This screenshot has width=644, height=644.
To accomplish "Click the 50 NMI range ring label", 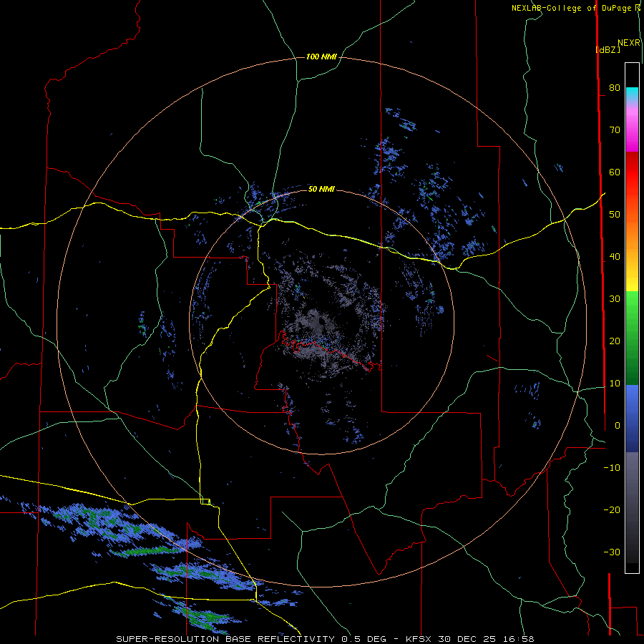I will pyautogui.click(x=321, y=189).
